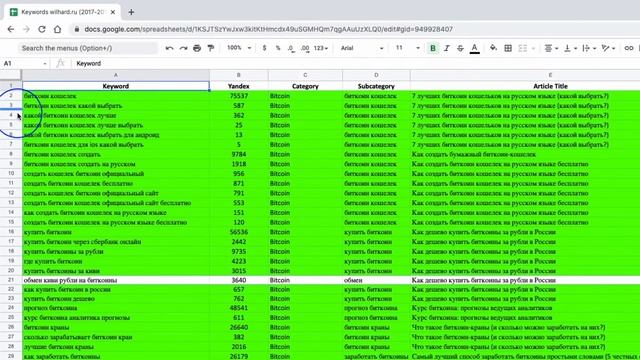The image size is (640, 360).
Task: Select the Keywords wilhard.ru browser tab
Action: (63, 12)
